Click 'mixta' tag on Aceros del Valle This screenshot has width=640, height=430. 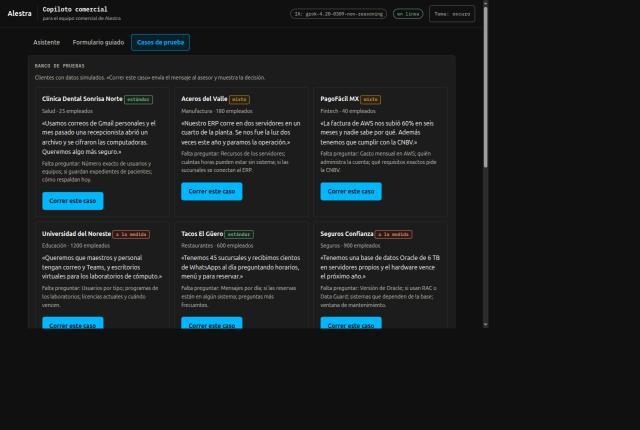coord(239,100)
